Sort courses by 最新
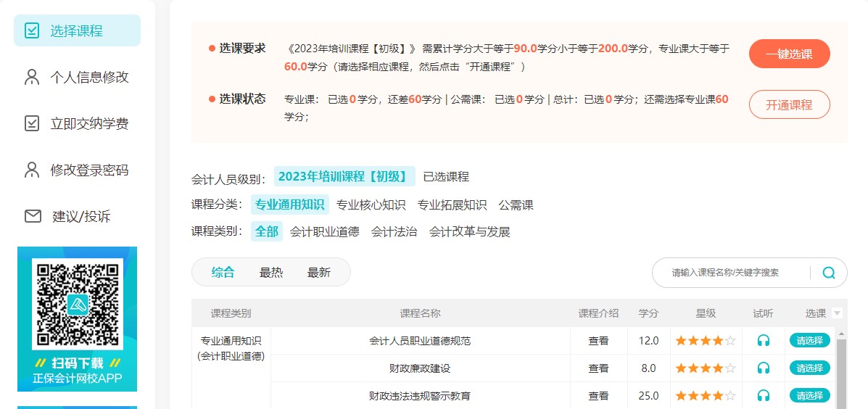Image resolution: width=868 pixels, height=409 pixels. (319, 272)
